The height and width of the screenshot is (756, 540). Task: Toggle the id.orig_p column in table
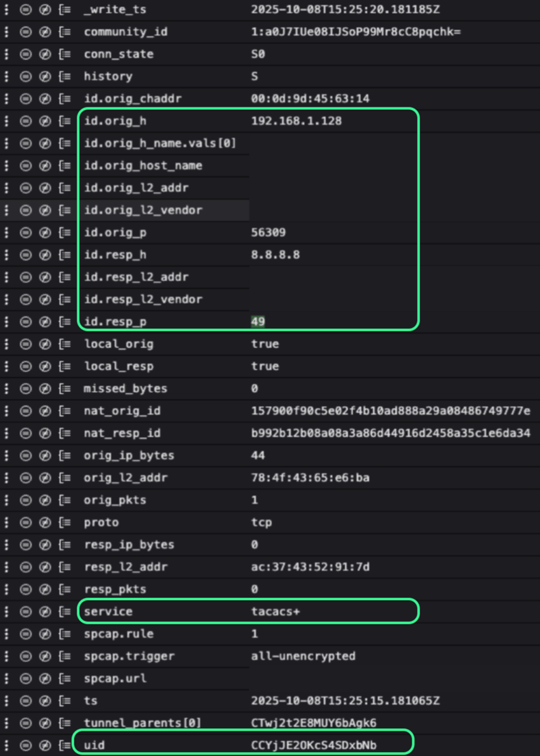point(64,232)
